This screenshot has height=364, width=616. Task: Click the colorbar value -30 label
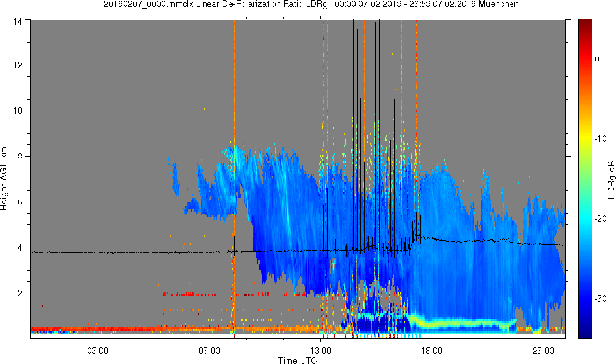(600, 299)
